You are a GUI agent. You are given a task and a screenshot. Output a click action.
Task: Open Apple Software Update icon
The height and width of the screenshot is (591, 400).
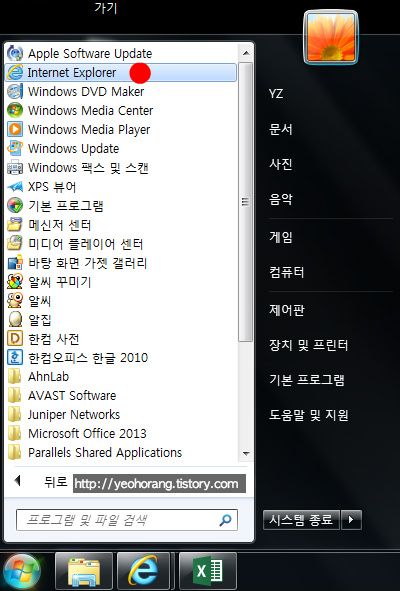click(15, 54)
